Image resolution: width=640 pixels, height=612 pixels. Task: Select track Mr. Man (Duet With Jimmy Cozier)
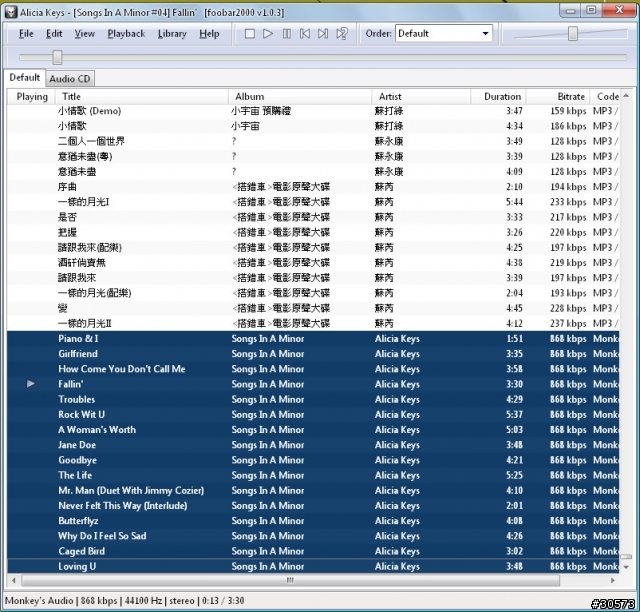pos(313,490)
